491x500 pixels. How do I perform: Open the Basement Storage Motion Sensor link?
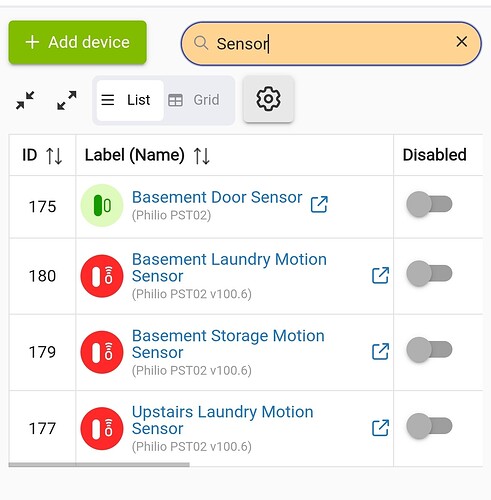click(228, 344)
